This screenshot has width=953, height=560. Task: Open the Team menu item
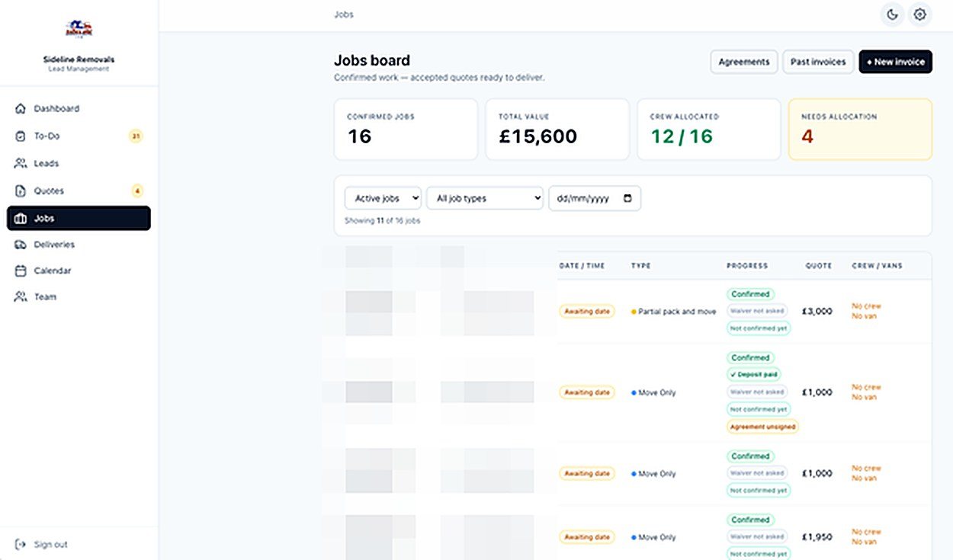click(79, 297)
